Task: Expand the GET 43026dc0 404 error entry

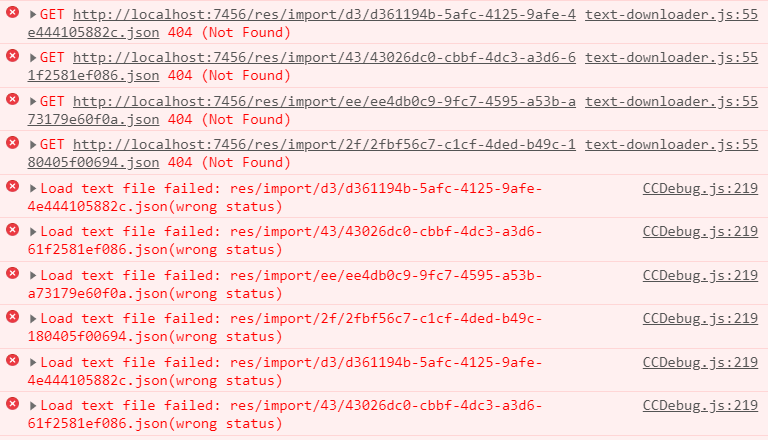Action: 33,58
